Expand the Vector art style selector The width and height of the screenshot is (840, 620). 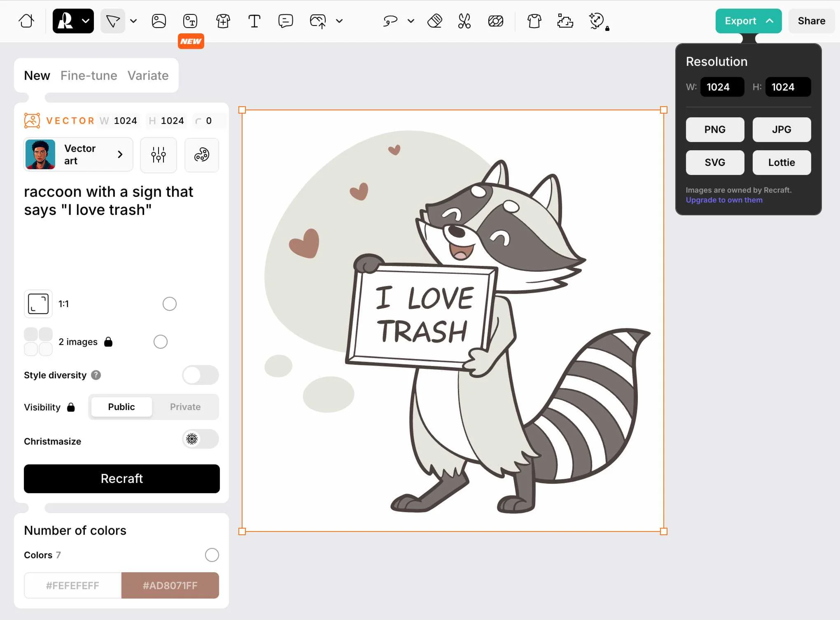[x=79, y=155]
